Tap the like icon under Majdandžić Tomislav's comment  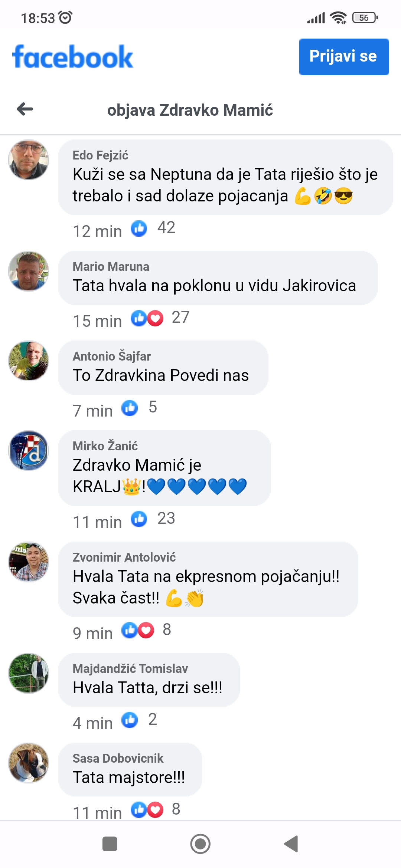click(x=130, y=720)
